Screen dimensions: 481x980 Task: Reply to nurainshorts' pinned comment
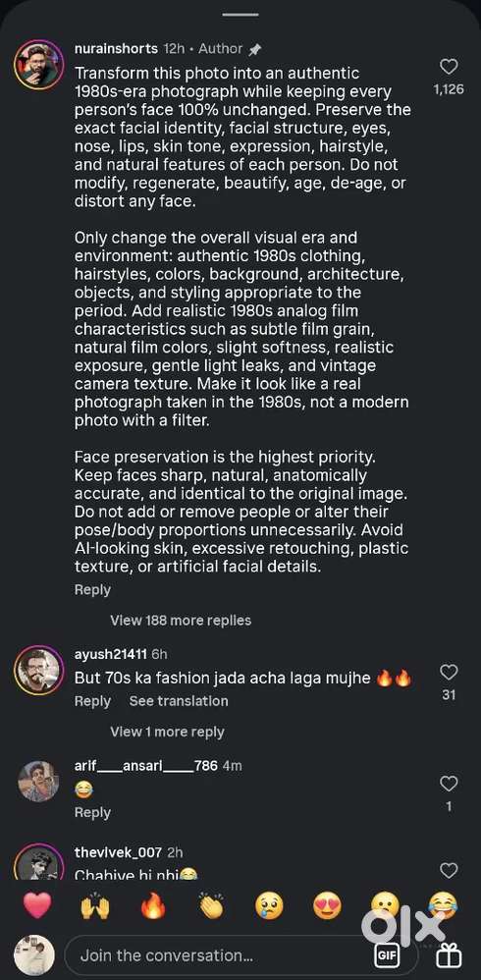[x=92, y=589]
